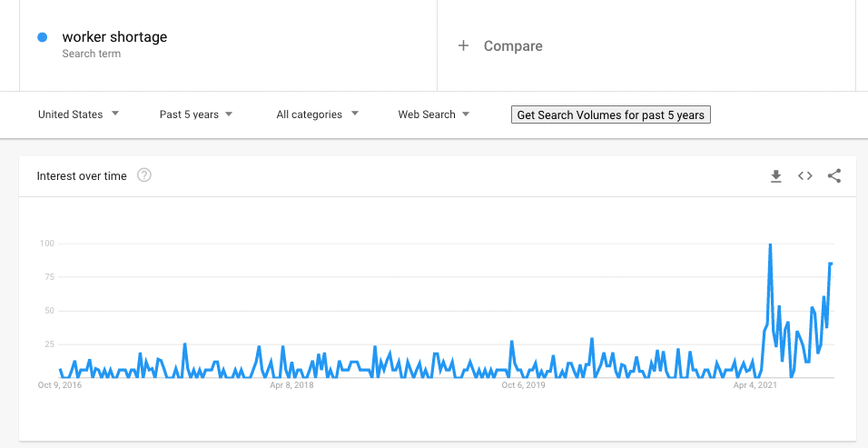Viewport: 868px width, 448px height.
Task: Click the Oct 6, 2019 axis label
Action: coord(523,385)
